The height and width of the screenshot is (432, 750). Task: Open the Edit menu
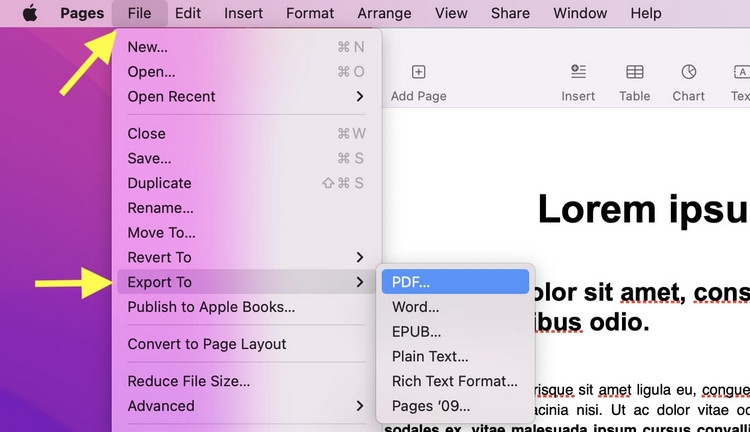(x=188, y=13)
